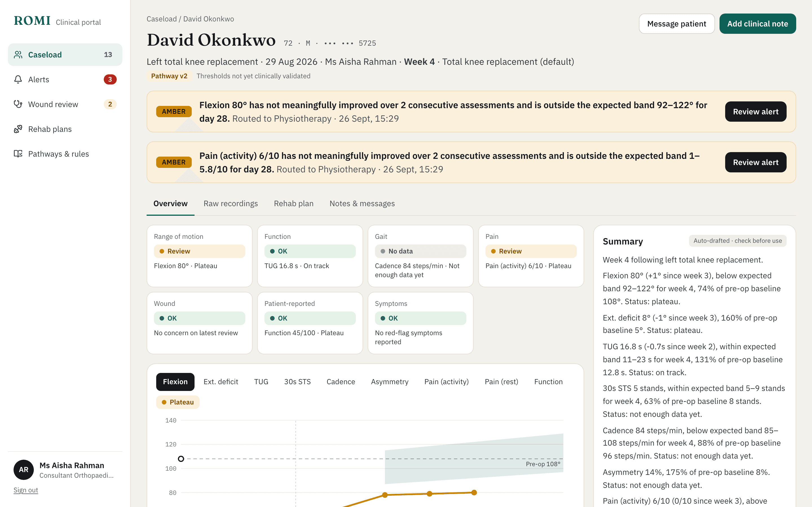The image size is (812, 507).
Task: Open the Notes & messages tab
Action: [362, 204]
